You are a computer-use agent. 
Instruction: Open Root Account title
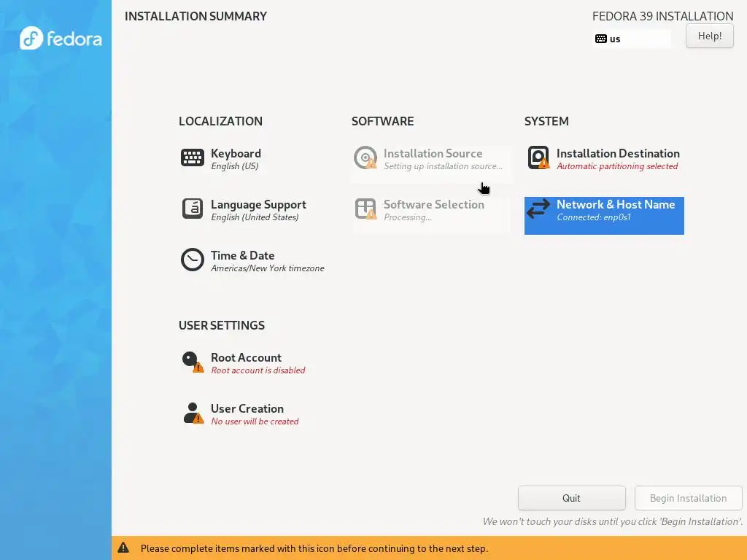coord(246,357)
